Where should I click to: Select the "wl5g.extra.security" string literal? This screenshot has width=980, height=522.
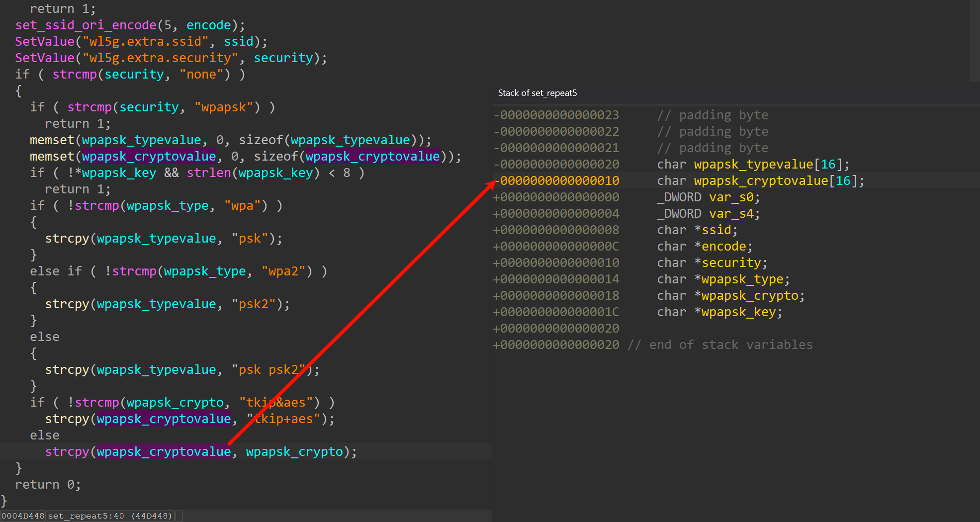160,58
